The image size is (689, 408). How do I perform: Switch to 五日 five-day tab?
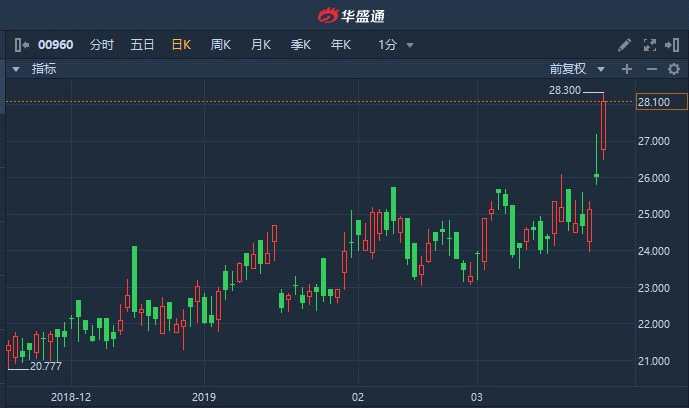pyautogui.click(x=142, y=45)
